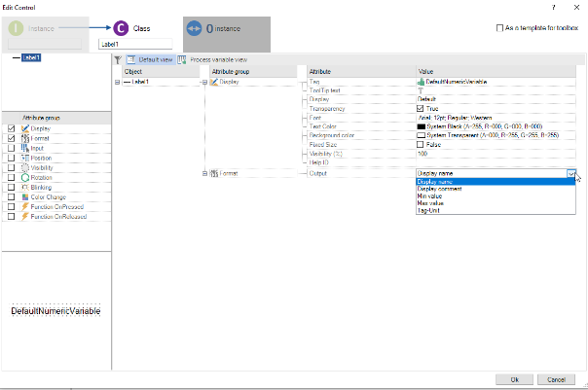Click the green Rotation icon
Image resolution: width=588 pixels, height=390 pixels.
pyautogui.click(x=25, y=177)
